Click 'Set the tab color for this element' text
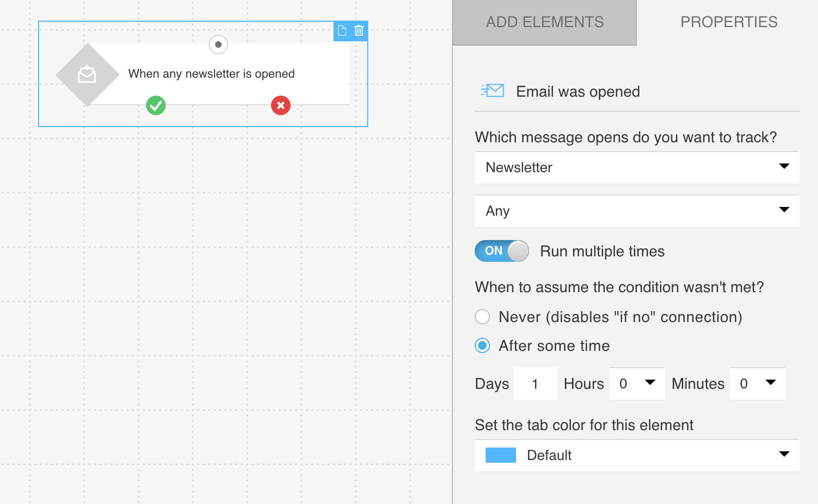The image size is (818, 504). point(584,425)
